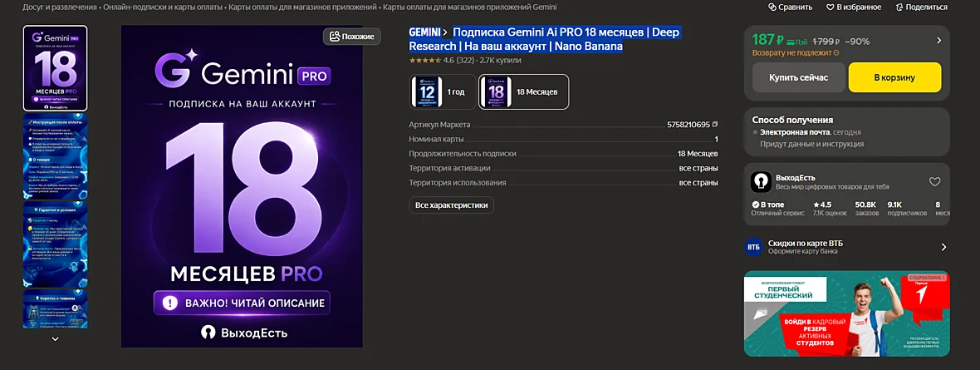980x370 pixels.
Task: Click the Территория активации label
Action: (449, 169)
